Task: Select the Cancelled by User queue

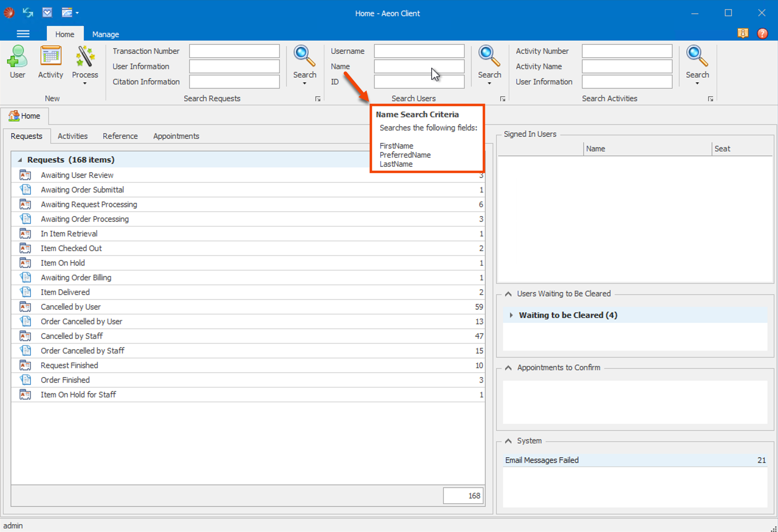Action: click(x=70, y=306)
